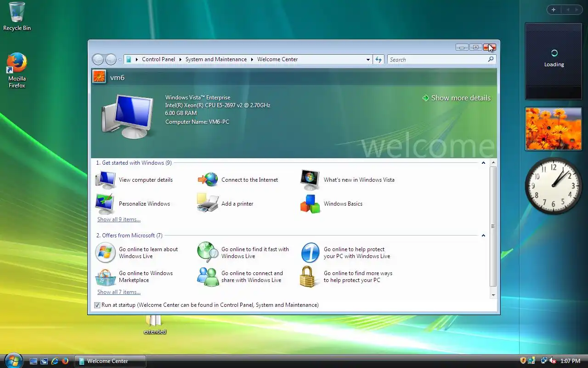This screenshot has height=368, width=588.
Task: Click the security shield tray icon
Action: pos(523,361)
